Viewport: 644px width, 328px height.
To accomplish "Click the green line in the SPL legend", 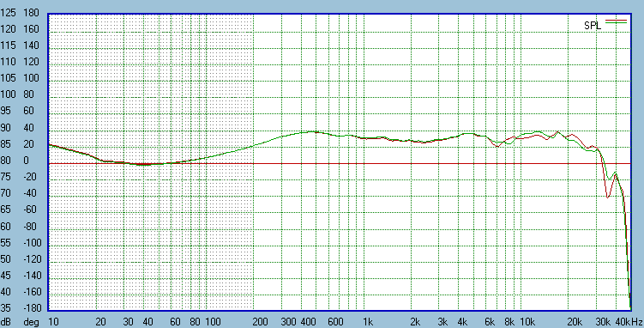I will [x=616, y=22].
